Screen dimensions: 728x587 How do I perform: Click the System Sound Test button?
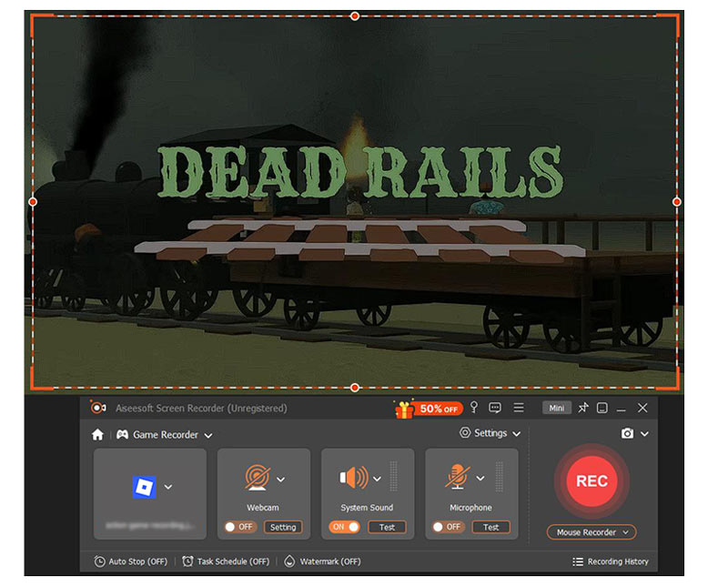(387, 527)
